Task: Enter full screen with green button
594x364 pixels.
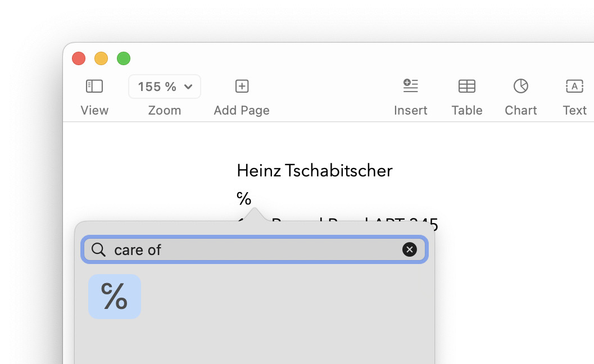Action: [124, 59]
